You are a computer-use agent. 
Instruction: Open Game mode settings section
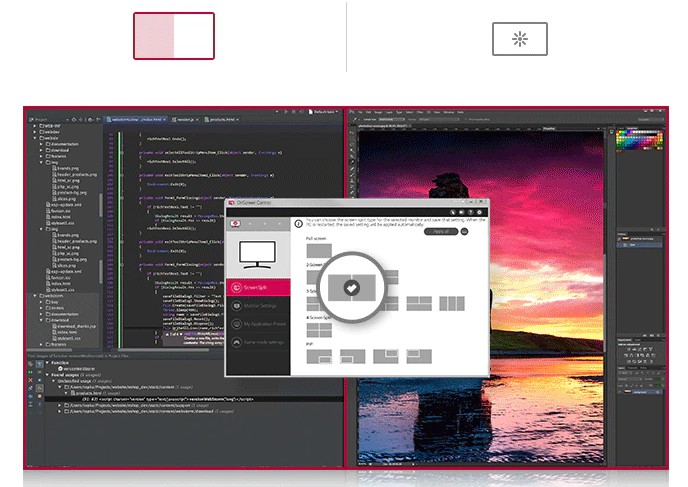(x=262, y=343)
